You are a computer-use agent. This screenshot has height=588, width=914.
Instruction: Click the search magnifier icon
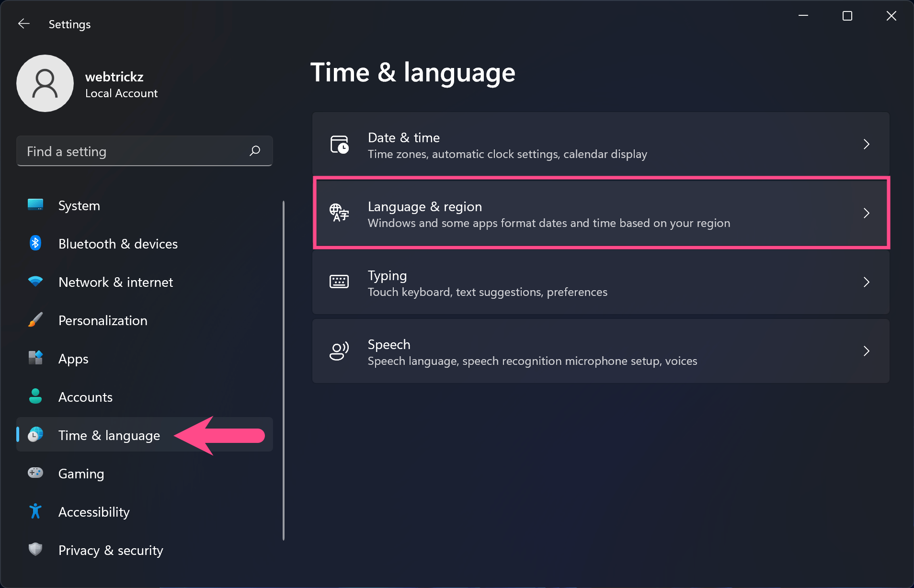pyautogui.click(x=255, y=151)
